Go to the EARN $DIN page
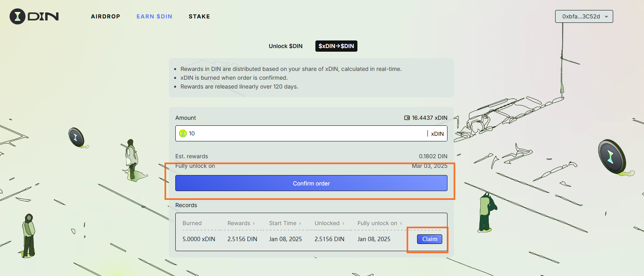 (154, 16)
